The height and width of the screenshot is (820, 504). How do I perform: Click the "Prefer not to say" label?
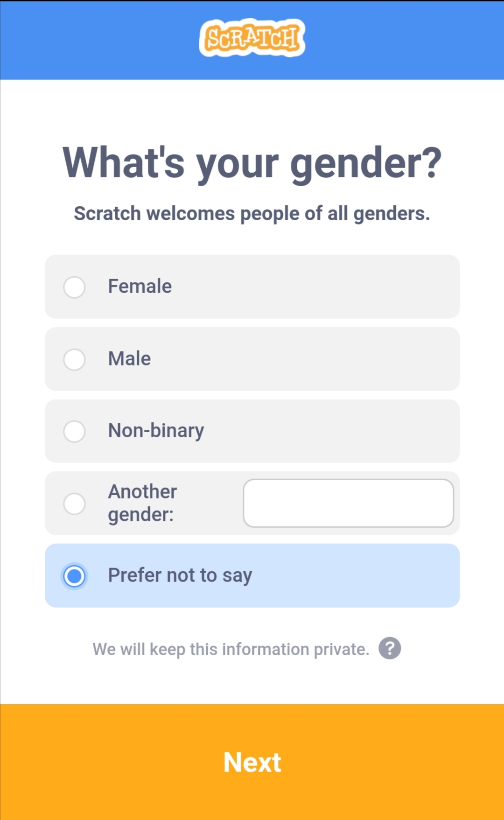pos(180,575)
